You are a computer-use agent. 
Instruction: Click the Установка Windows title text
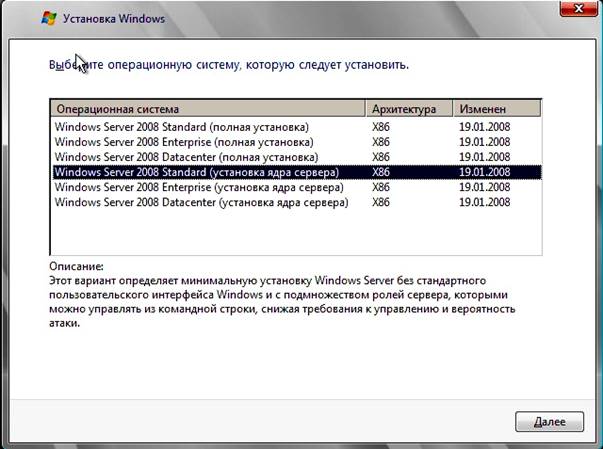114,18
